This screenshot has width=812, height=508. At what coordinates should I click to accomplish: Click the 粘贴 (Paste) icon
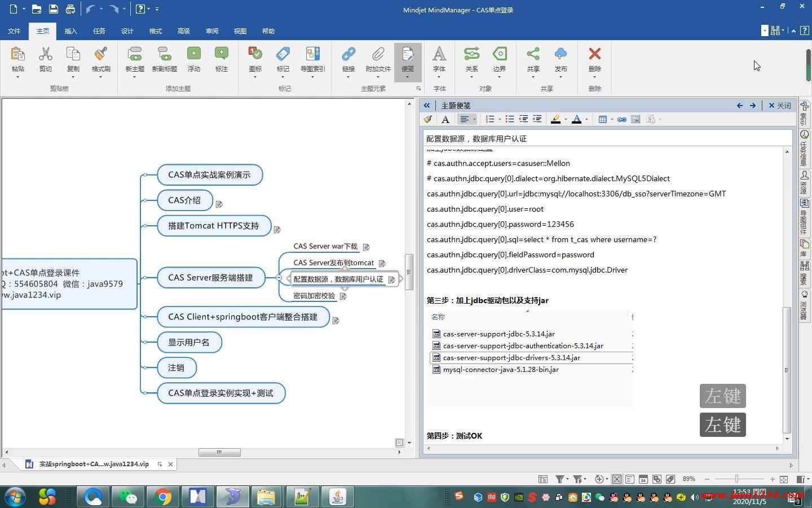tap(18, 54)
